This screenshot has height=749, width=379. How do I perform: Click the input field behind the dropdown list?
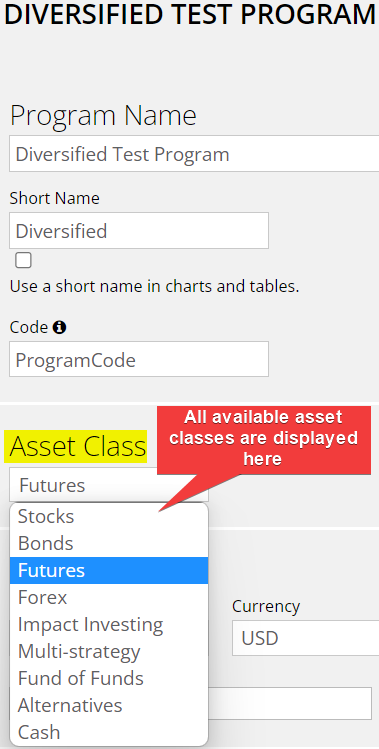[x=290, y=704]
